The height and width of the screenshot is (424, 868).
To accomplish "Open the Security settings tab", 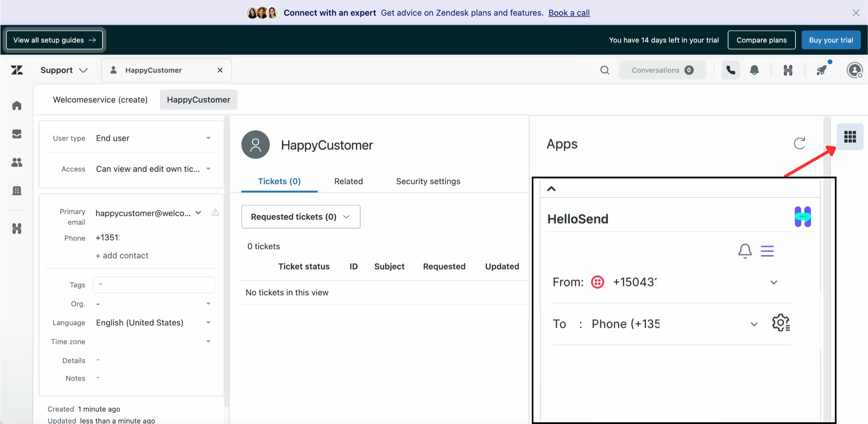I will point(428,181).
